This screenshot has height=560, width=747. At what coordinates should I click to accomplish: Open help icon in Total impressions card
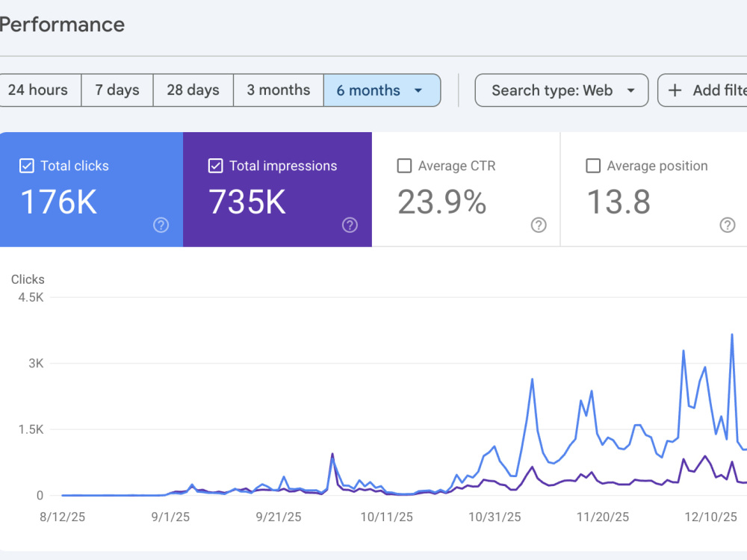pos(350,225)
